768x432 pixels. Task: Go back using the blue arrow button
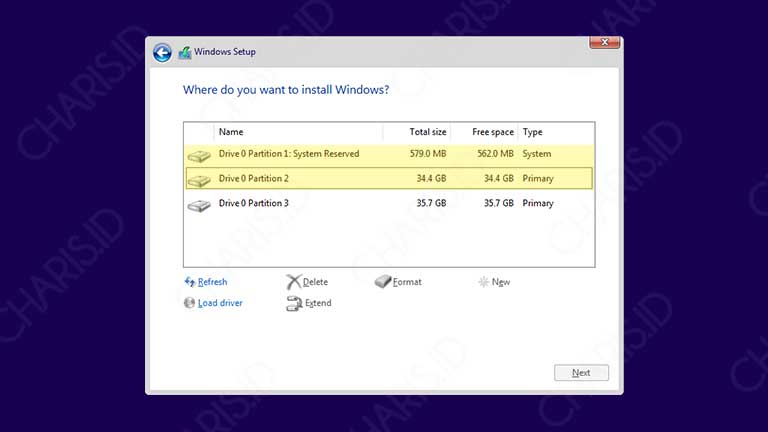click(162, 52)
